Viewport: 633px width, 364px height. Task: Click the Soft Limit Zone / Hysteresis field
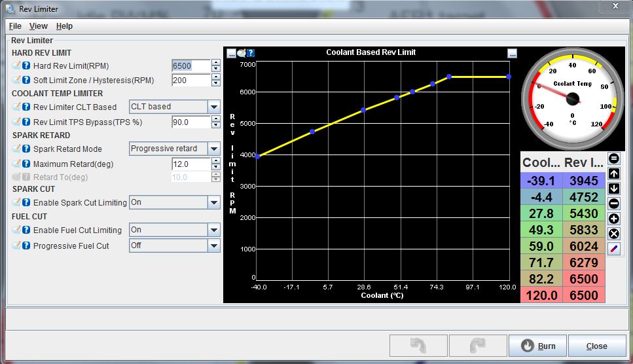[190, 80]
